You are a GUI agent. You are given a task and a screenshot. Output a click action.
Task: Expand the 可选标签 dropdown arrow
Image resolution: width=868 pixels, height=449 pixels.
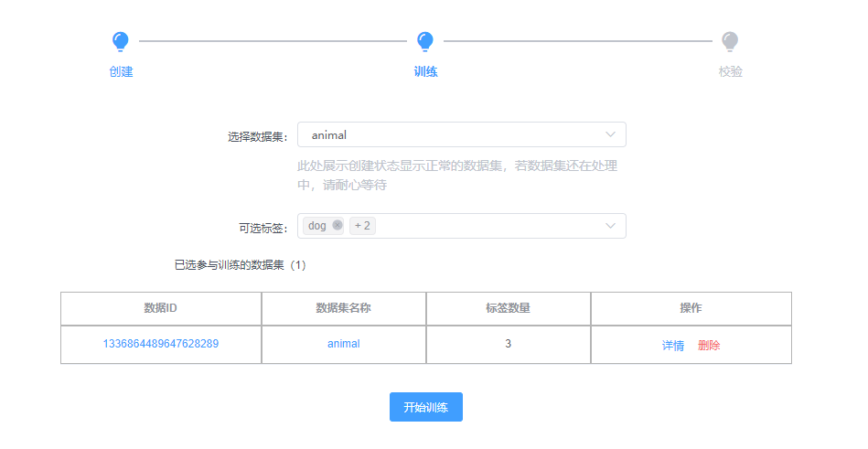[610, 226]
